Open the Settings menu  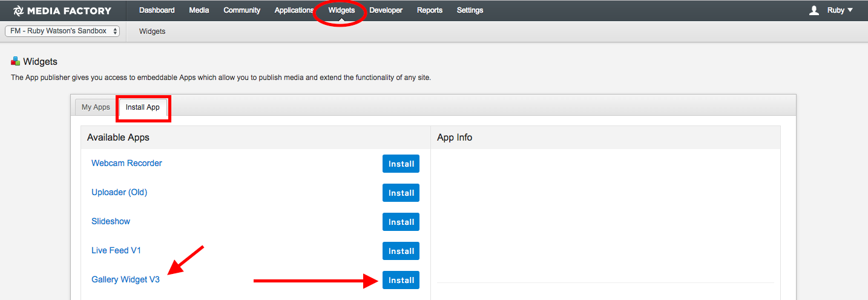click(x=470, y=10)
